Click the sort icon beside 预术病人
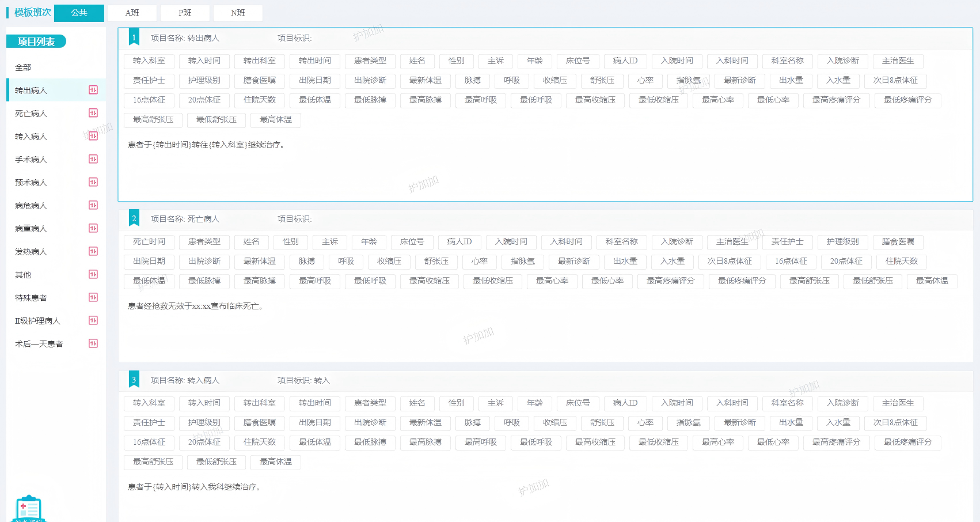The height and width of the screenshot is (522, 980). click(93, 182)
